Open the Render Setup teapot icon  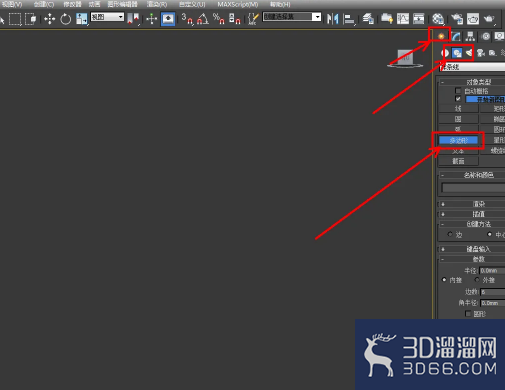457,19
